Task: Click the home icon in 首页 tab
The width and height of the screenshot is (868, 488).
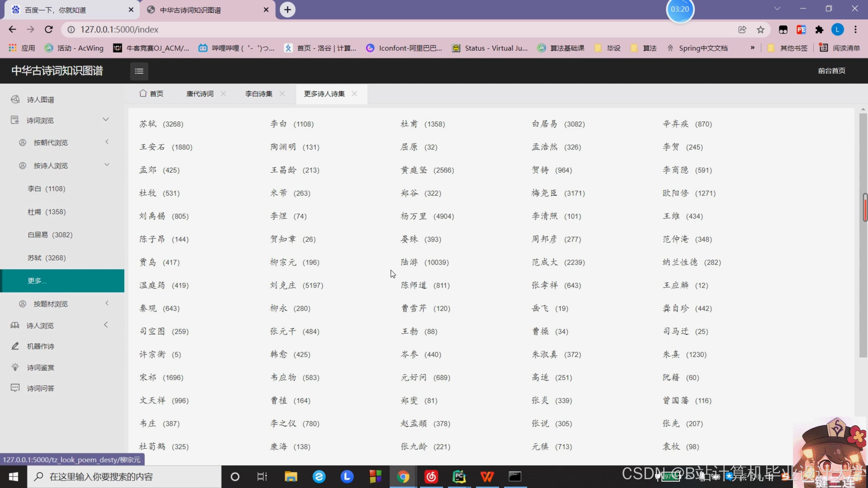Action: (143, 93)
